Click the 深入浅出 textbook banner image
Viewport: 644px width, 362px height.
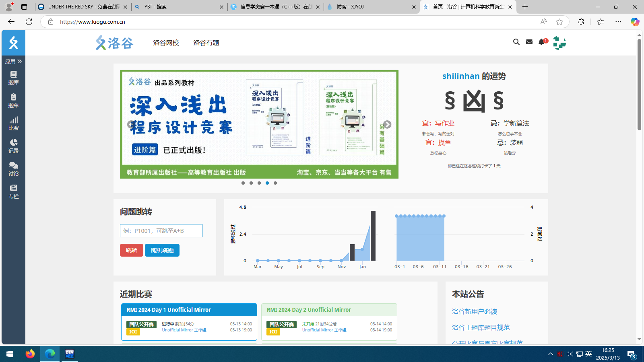pos(259,124)
